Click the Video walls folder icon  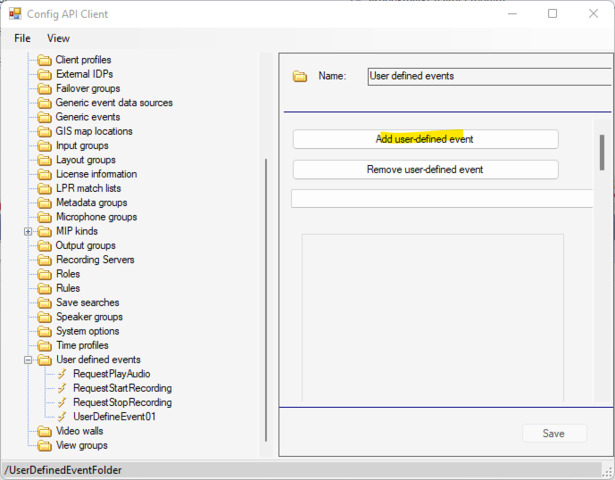(44, 431)
